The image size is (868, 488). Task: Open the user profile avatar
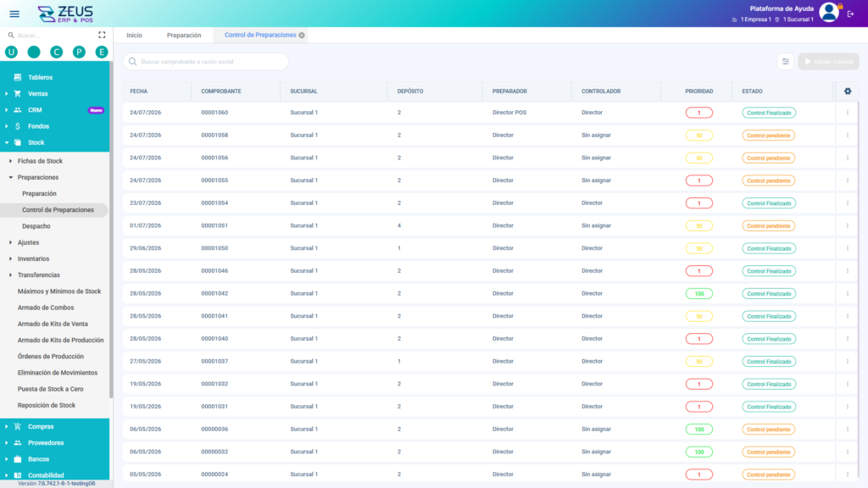[829, 12]
